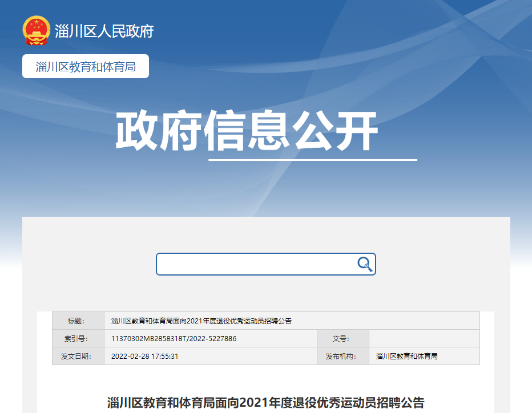Viewport: 532px width, 413px height.
Task: Click the search magnifier icon
Action: coord(365,264)
